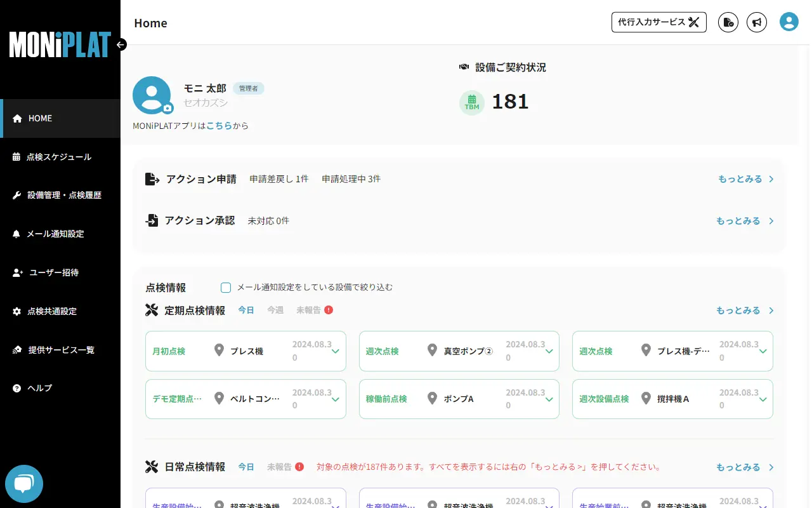Switch to the 今週 filter tab
The width and height of the screenshot is (812, 508).
point(275,310)
